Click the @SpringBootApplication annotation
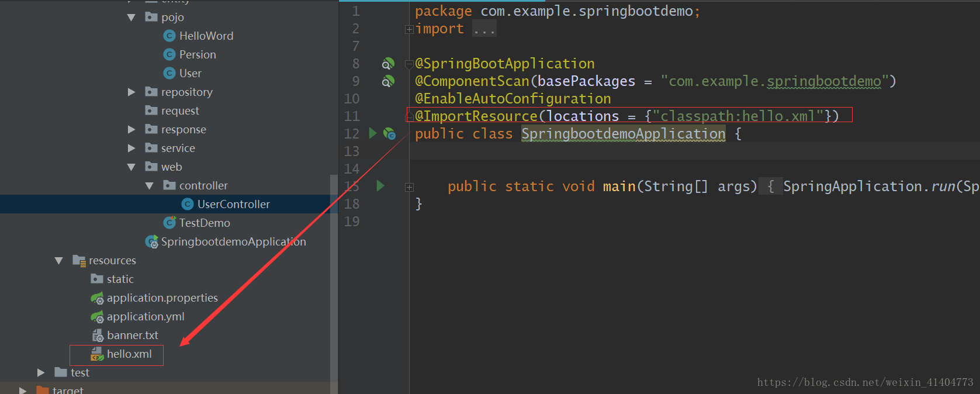 505,63
